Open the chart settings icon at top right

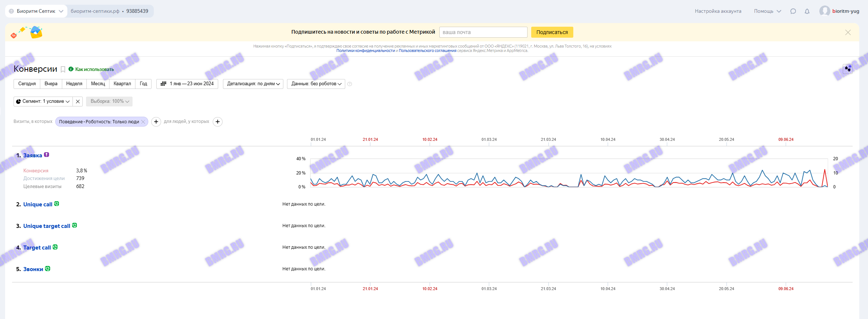coord(847,69)
